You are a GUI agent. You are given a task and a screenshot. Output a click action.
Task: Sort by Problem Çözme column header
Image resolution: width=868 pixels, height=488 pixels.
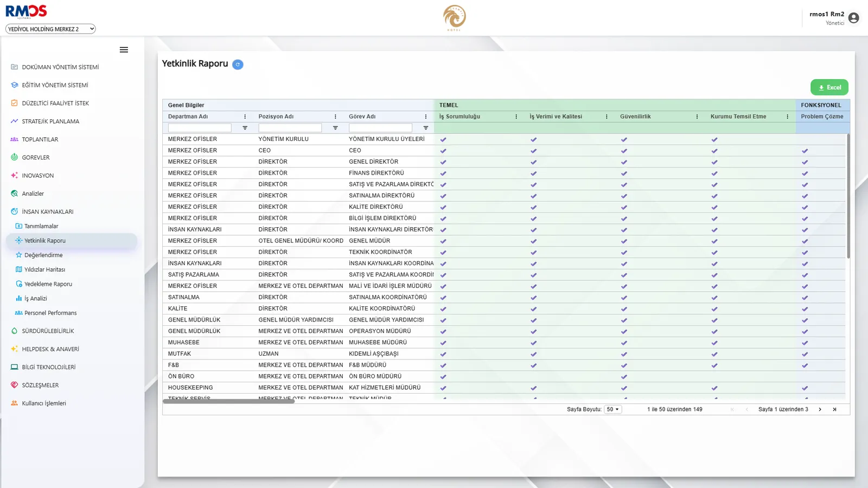[822, 117]
